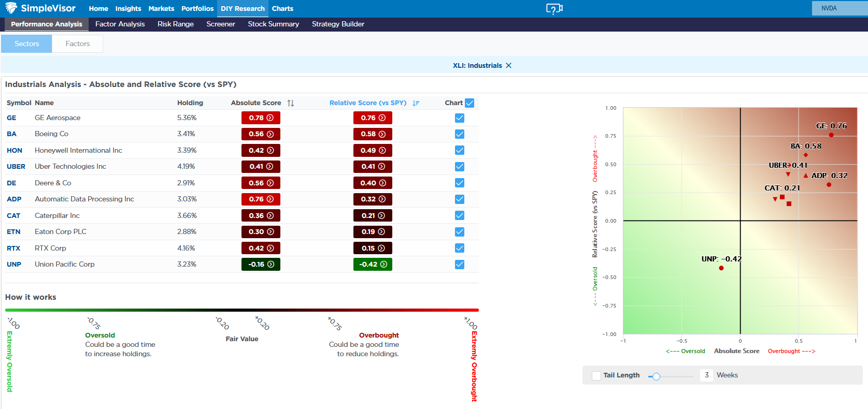The height and width of the screenshot is (409, 868).
Task: Switch to Risk Range tab
Action: pyautogui.click(x=176, y=24)
